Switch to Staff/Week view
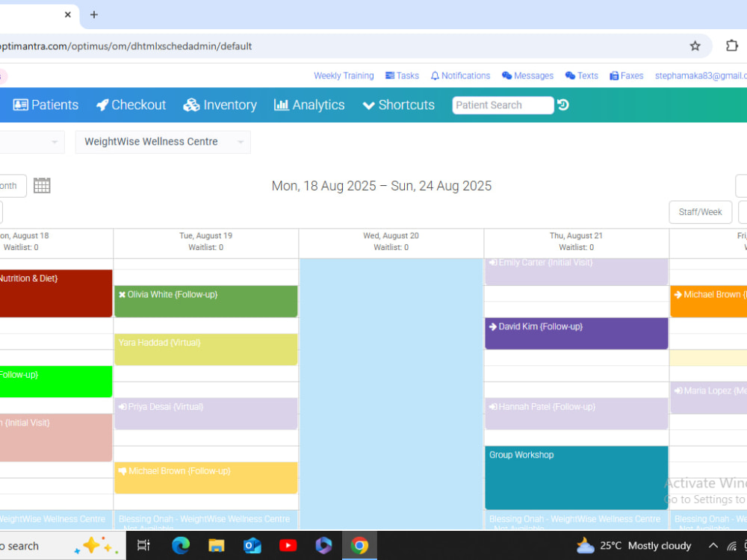The image size is (747, 560). [x=701, y=212]
